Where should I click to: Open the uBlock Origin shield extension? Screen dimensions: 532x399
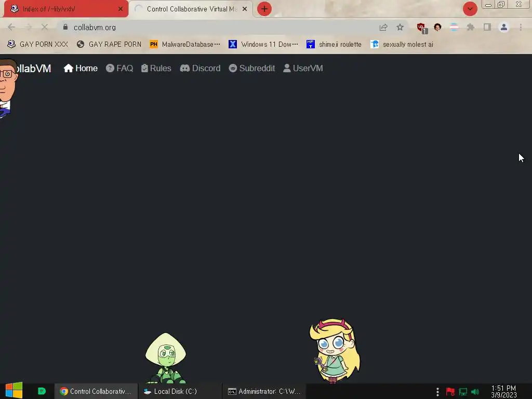pyautogui.click(x=422, y=28)
